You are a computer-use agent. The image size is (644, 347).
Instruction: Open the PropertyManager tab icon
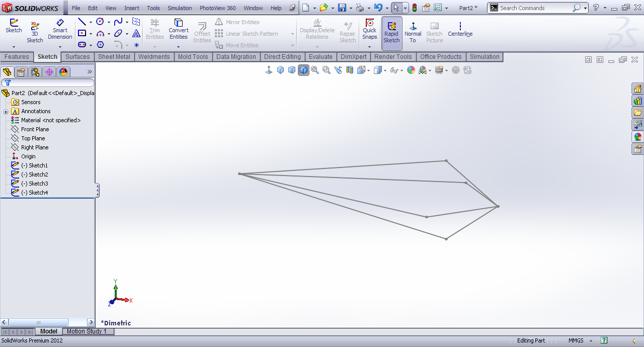[21, 72]
